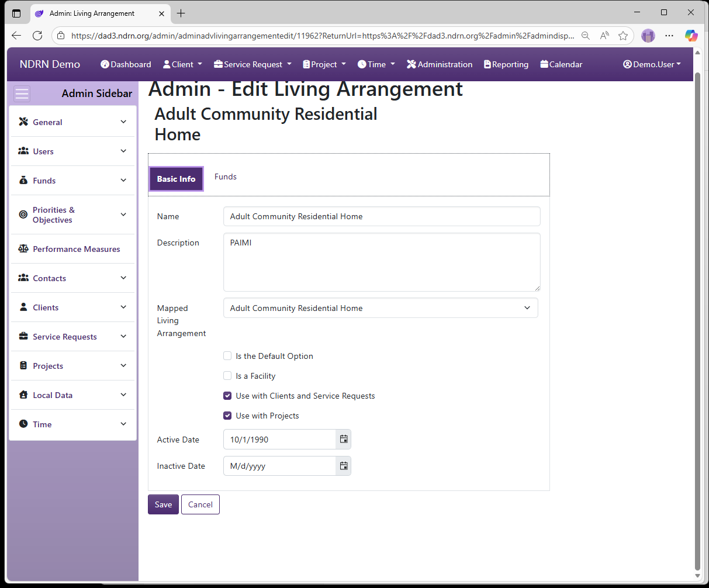Expand Priorities & Objectives section chevron
The image size is (709, 588).
123,215
